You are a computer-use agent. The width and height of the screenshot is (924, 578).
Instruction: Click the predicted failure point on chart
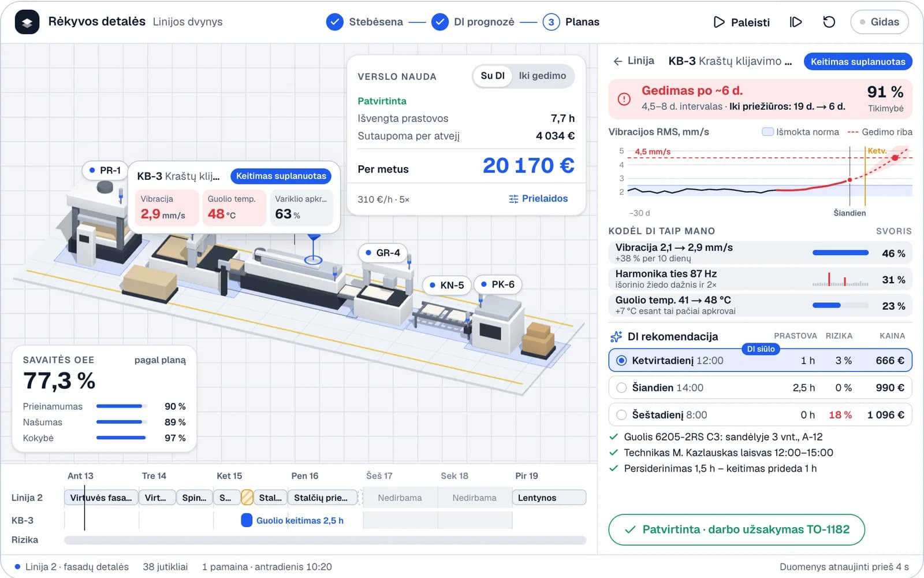(x=895, y=157)
